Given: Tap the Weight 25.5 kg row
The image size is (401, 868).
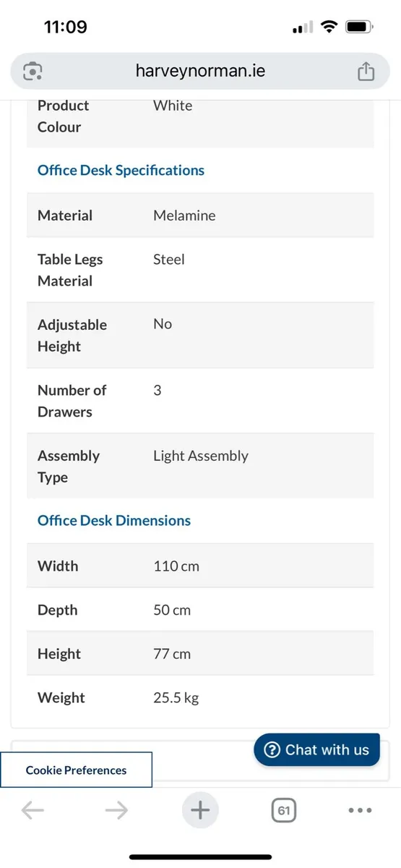Looking at the screenshot, I should [200, 697].
